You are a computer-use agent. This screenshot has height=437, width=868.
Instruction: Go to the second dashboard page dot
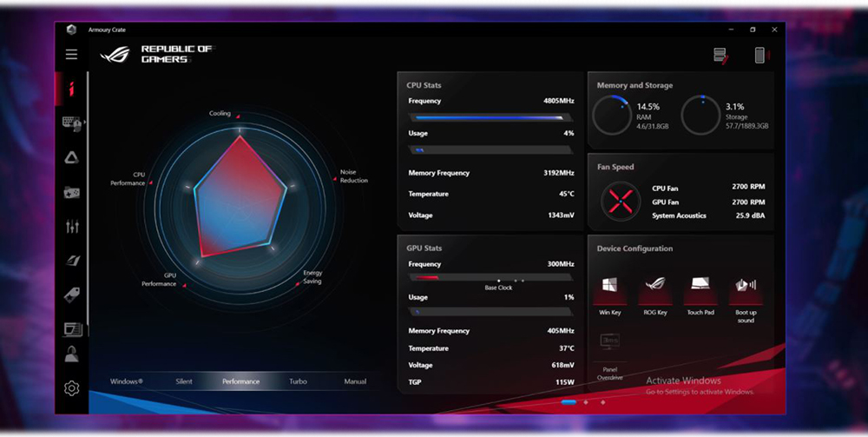(x=586, y=402)
